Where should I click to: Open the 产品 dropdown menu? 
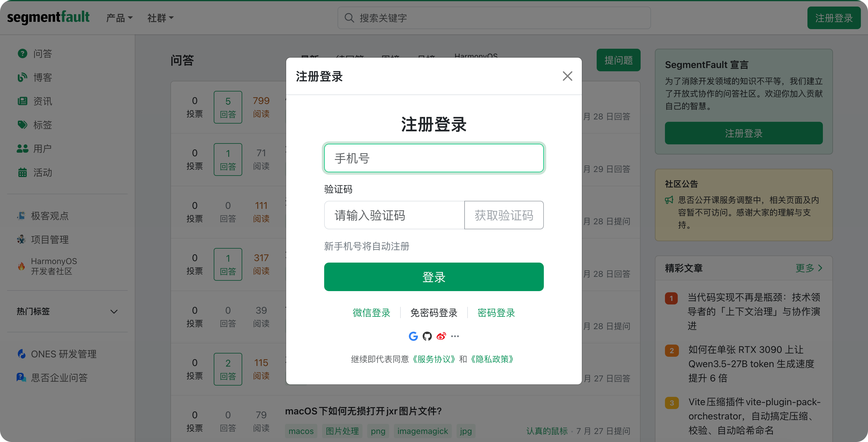click(x=119, y=18)
